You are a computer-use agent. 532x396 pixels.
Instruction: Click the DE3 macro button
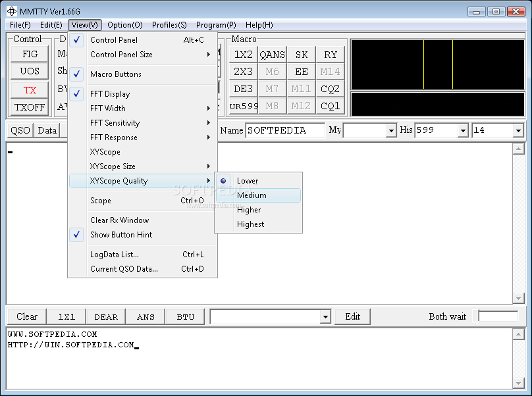[x=244, y=89]
